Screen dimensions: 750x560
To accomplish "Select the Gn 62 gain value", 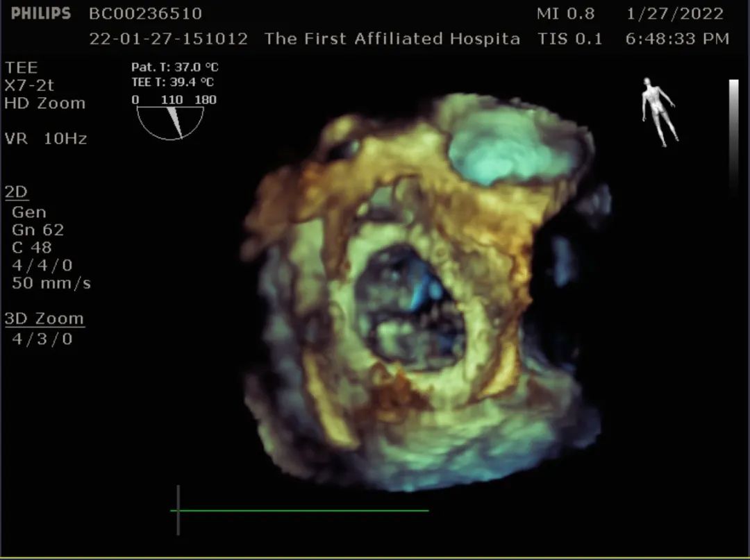I will coord(38,230).
